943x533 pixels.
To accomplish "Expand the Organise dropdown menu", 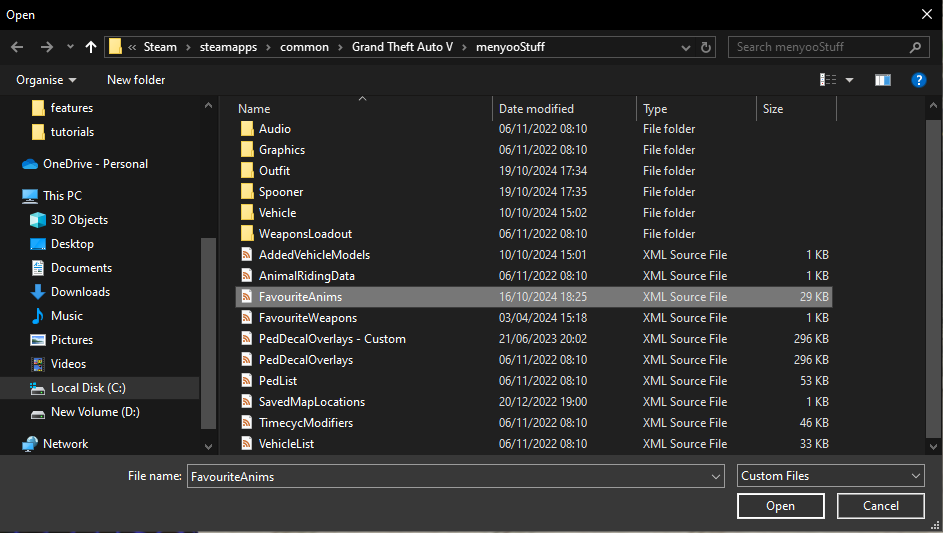I will coord(46,80).
